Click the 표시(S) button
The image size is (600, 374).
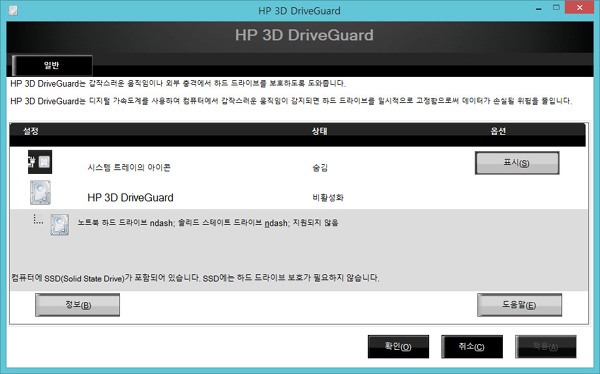(x=517, y=163)
